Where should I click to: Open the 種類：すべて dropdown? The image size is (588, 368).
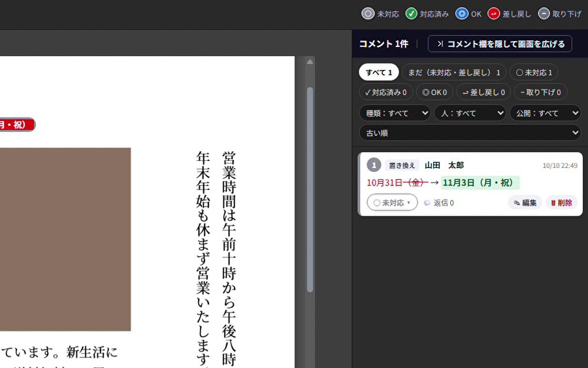click(x=395, y=113)
